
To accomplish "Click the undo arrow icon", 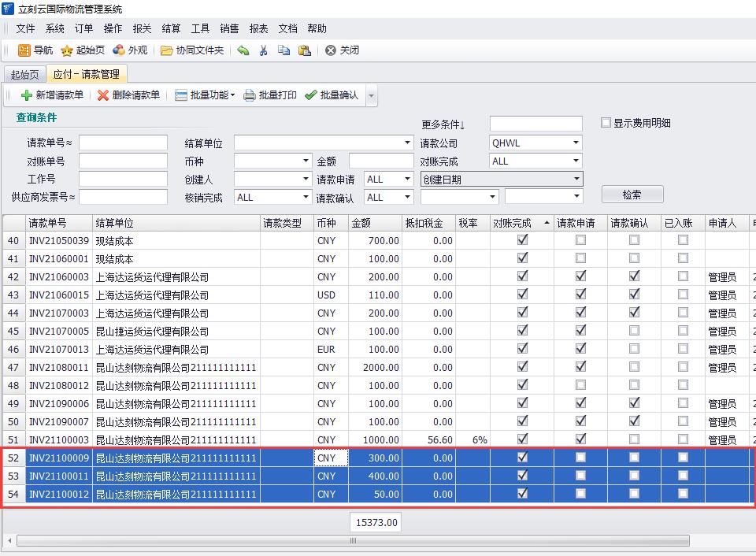I will [243, 50].
